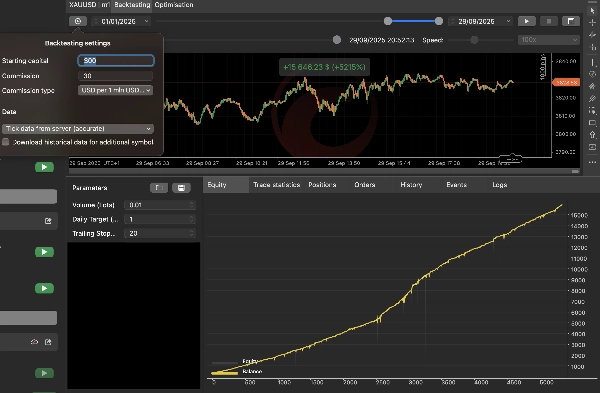Viewport: 600px width, 393px height.
Task: Select the XAUUSD symbol tab
Action: pos(82,5)
